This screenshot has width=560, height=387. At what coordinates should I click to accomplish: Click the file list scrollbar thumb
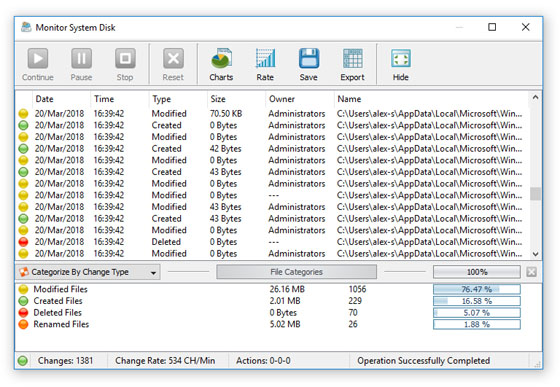pyautogui.click(x=535, y=194)
